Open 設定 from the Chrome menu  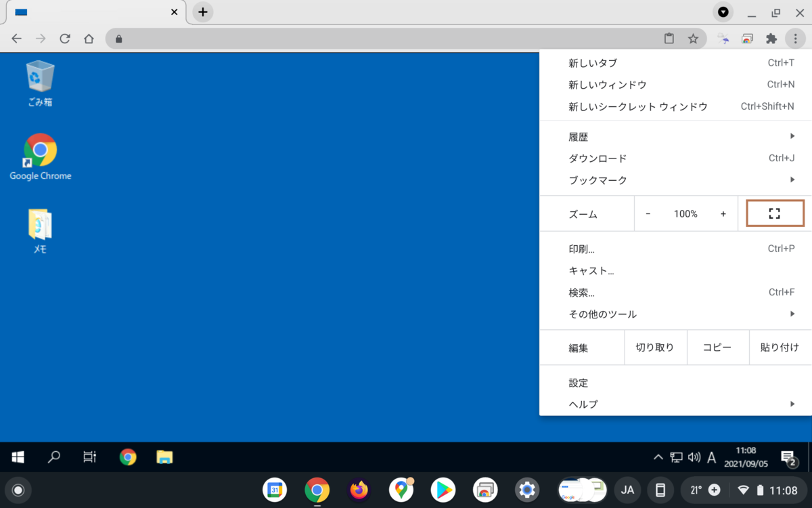579,383
